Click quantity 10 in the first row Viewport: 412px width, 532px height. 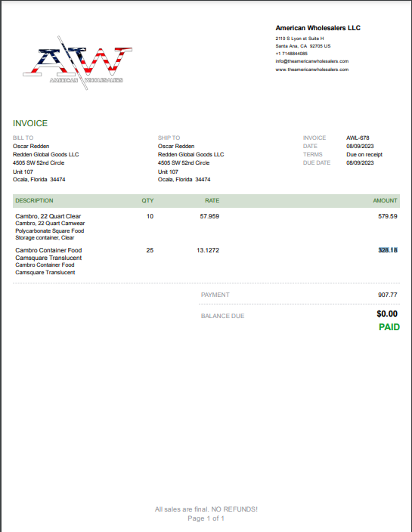point(150,216)
